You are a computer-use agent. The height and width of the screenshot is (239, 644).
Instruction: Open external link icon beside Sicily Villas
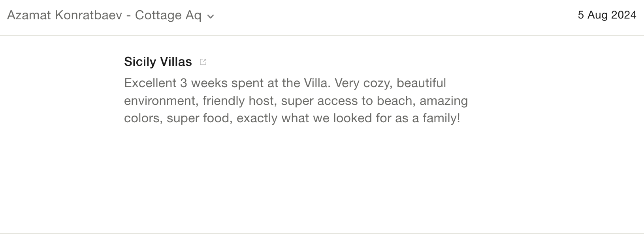click(x=203, y=62)
